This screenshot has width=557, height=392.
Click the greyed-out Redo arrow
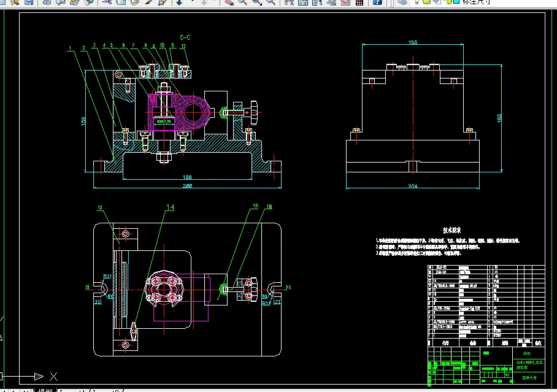tap(204, 2)
